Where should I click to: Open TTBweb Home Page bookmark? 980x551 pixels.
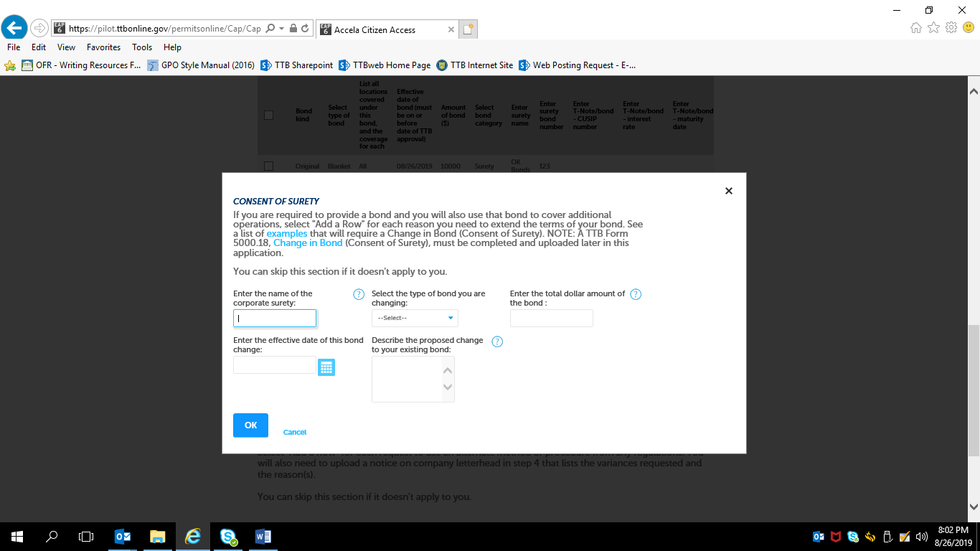pos(385,65)
